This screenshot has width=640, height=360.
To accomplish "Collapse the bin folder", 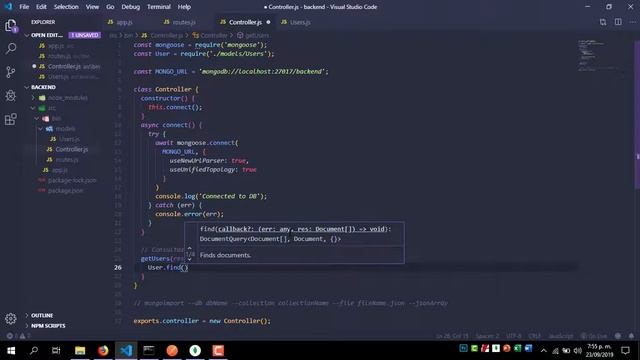I will (x=37, y=118).
